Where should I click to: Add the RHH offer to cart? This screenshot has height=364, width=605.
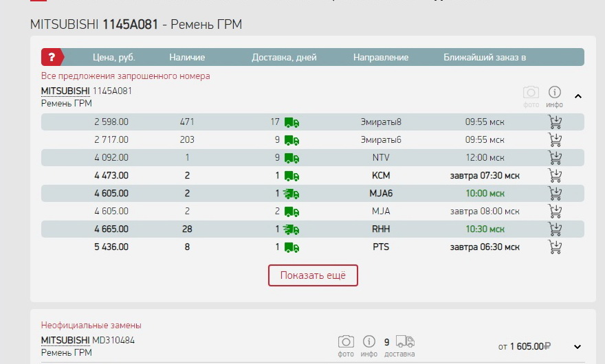(x=555, y=229)
